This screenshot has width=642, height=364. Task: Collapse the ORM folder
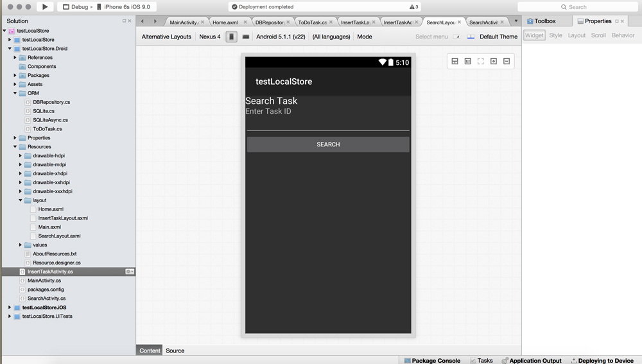click(15, 93)
